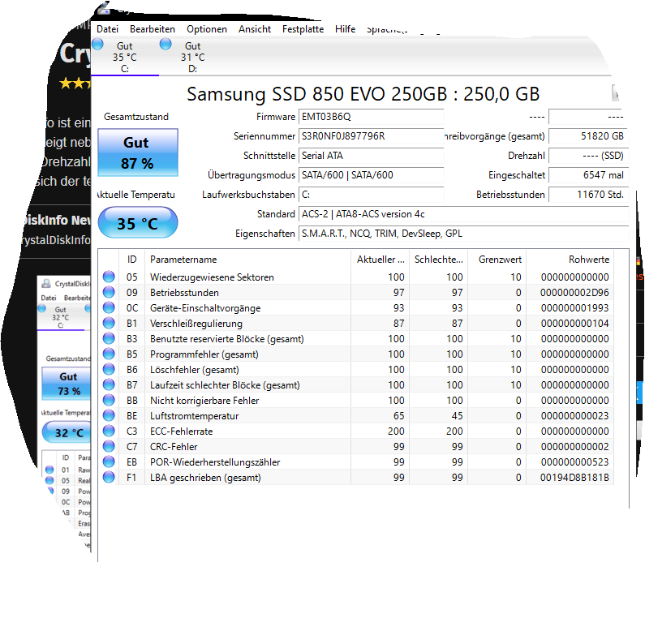Click status icon of row 09 Betriebsstunden
The width and height of the screenshot is (645, 644).
pyautogui.click(x=109, y=292)
